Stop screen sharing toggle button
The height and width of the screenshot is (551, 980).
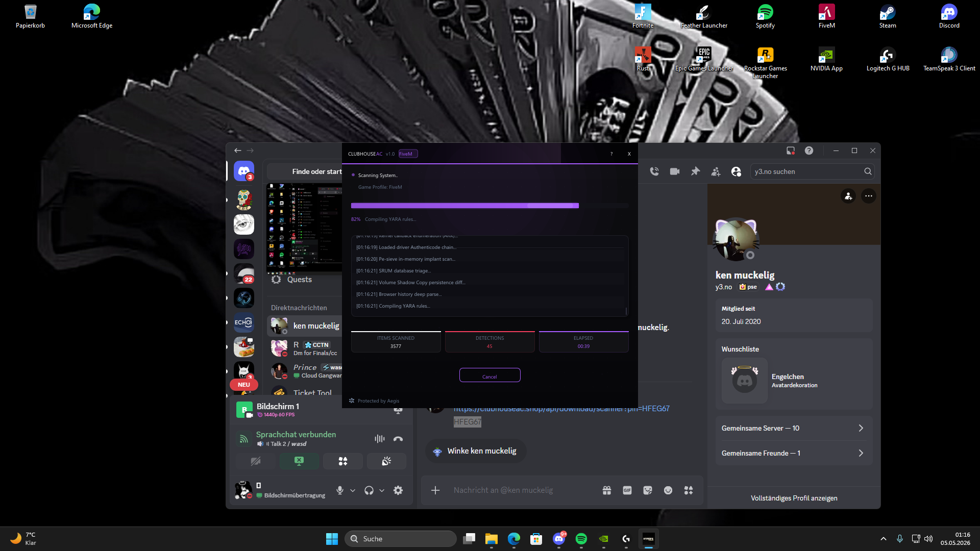(299, 461)
